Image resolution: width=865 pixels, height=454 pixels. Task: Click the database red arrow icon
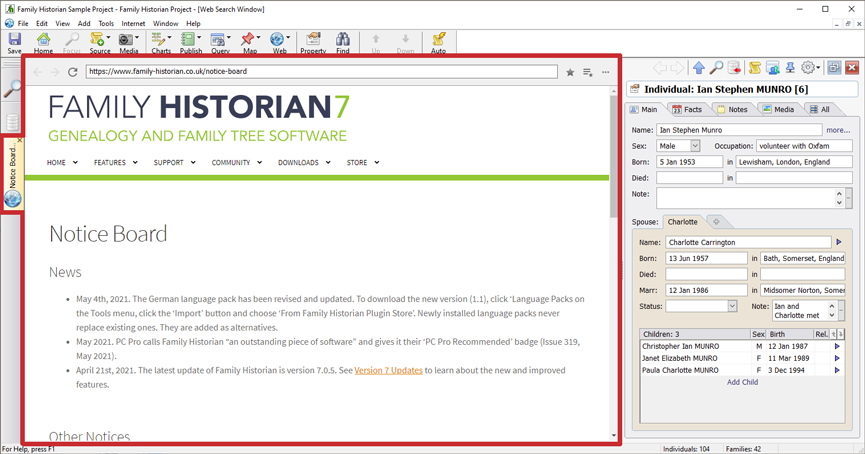tap(734, 67)
